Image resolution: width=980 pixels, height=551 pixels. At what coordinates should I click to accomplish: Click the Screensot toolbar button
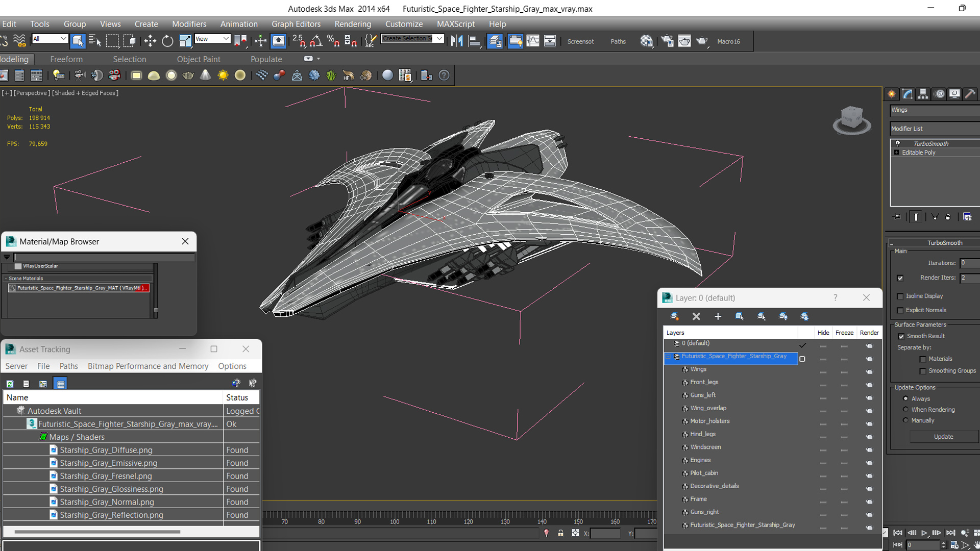coord(580,41)
